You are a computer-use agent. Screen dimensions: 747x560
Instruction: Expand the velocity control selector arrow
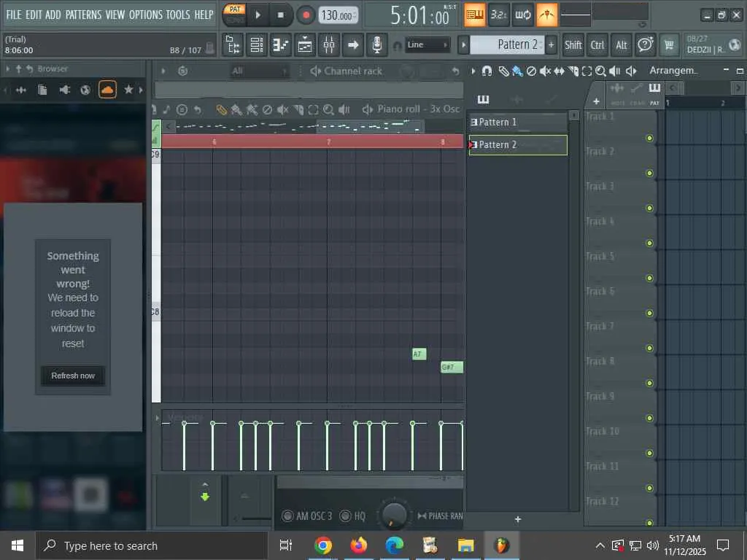click(157, 418)
